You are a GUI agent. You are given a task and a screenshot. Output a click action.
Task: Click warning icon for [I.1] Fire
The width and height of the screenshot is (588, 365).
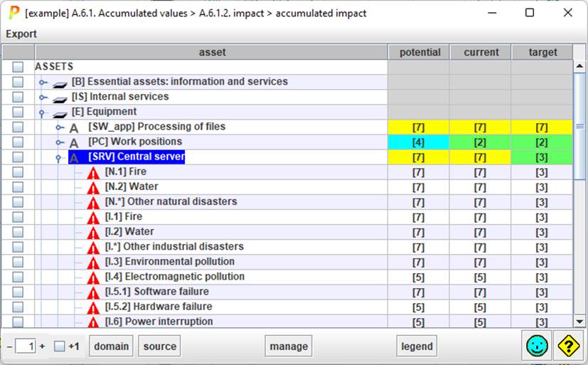tap(93, 218)
